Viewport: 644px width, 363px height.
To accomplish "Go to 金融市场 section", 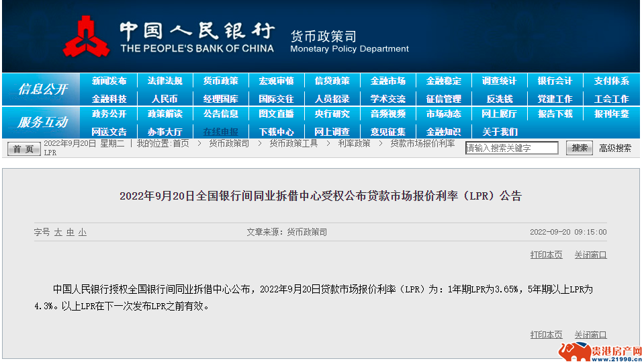I will tap(387, 81).
